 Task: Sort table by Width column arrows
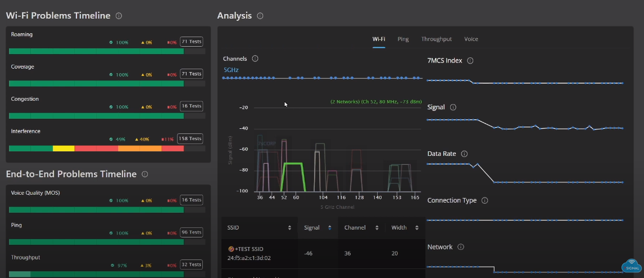coord(417,228)
